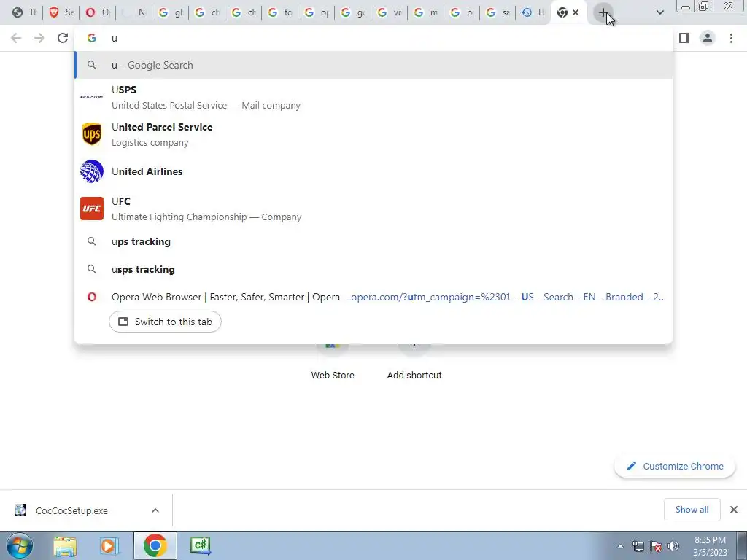Open the Windows Start button
The image size is (747, 560).
coord(19,545)
